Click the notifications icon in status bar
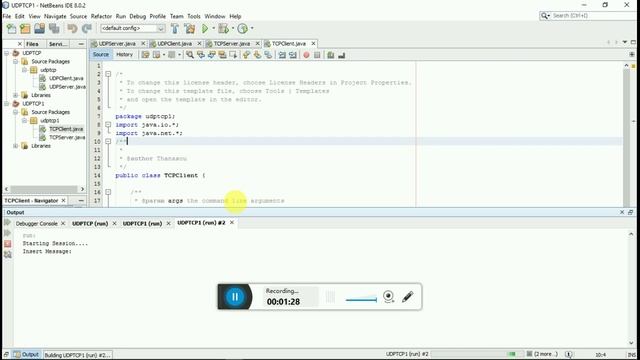640x360 pixels. pos(569,354)
